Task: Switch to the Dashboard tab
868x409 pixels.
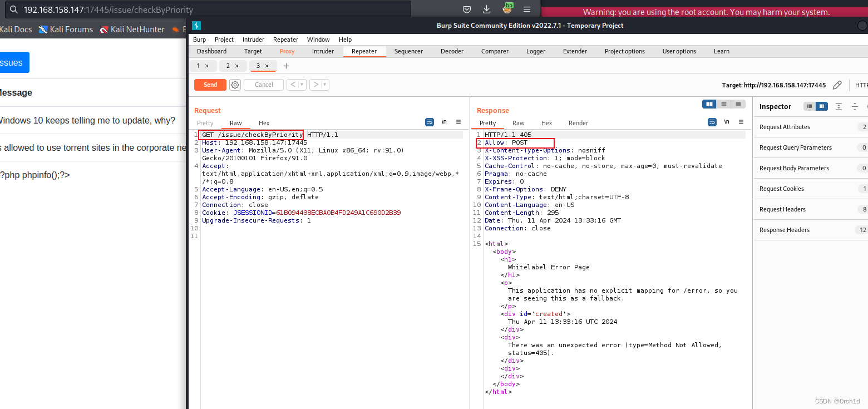Action: tap(211, 51)
